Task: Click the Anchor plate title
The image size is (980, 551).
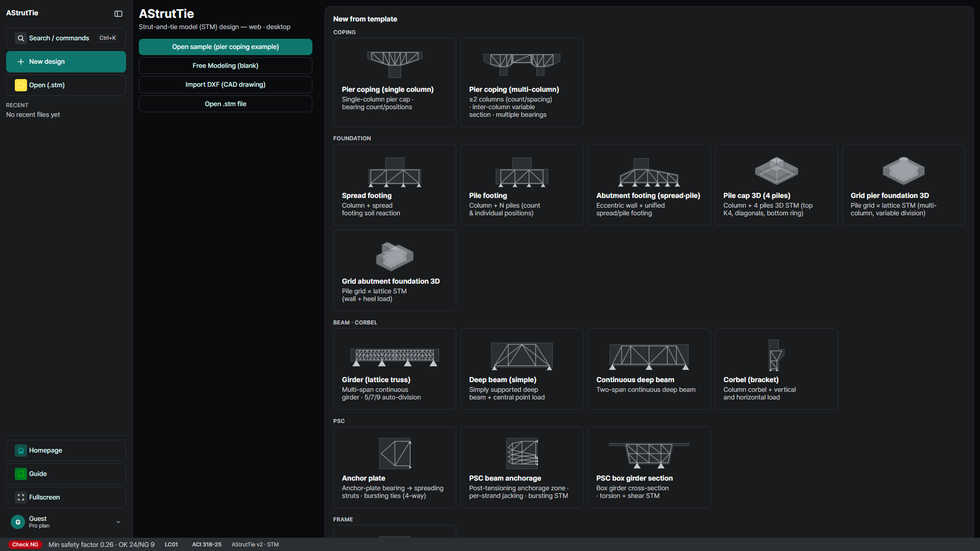Action: pos(363,478)
